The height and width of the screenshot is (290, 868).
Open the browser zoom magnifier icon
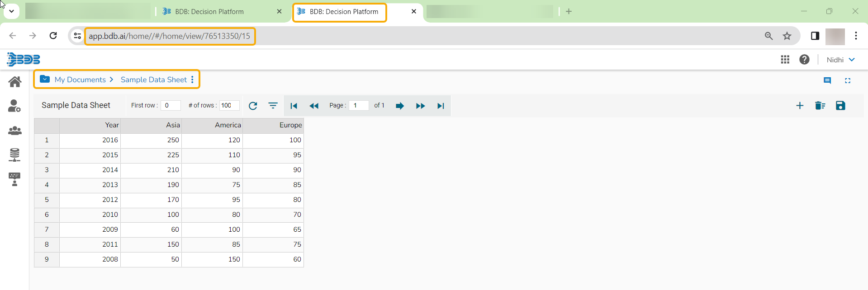[x=768, y=36]
